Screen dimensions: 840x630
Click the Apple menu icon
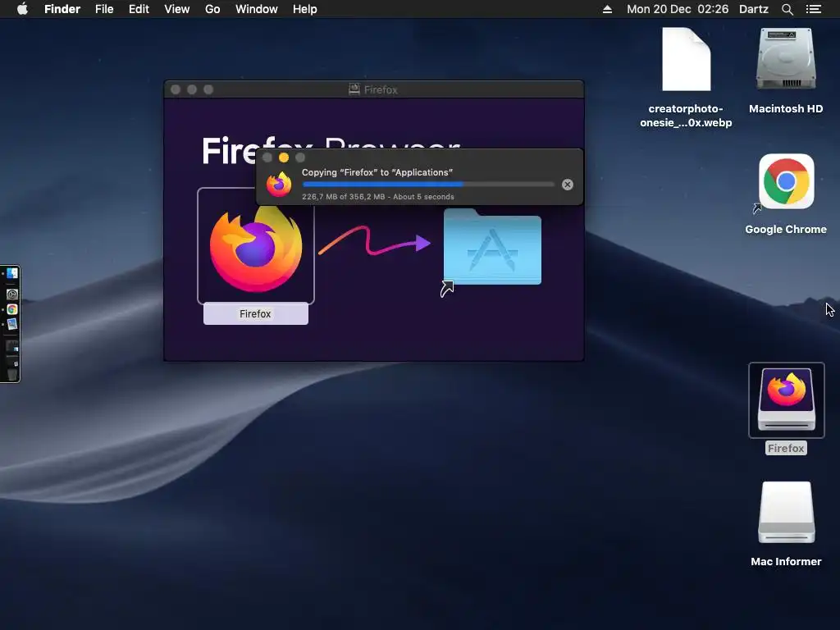coord(22,9)
